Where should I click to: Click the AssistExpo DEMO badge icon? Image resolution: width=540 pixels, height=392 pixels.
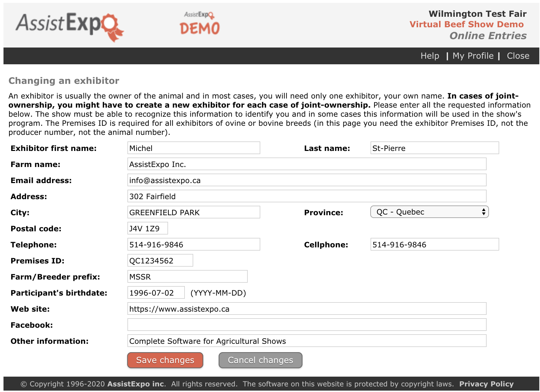click(x=199, y=24)
